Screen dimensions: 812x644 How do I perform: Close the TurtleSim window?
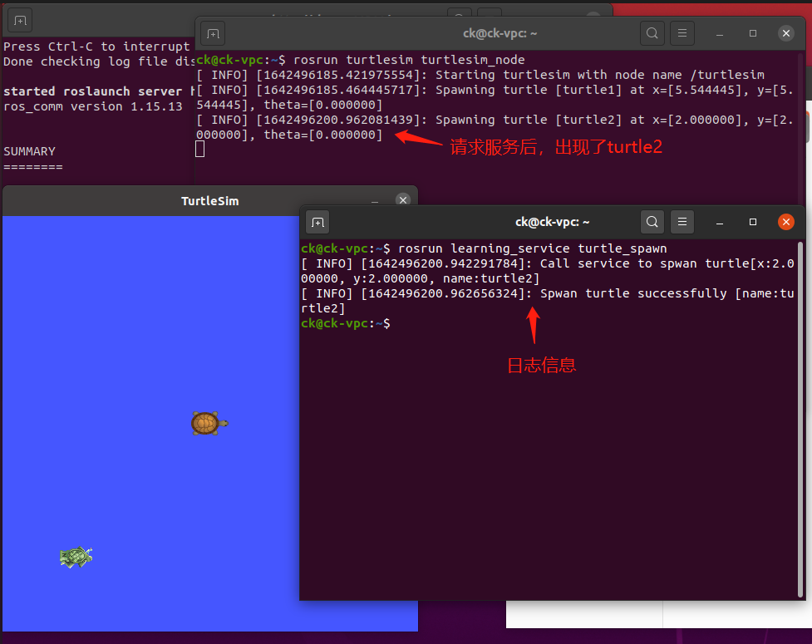click(x=403, y=199)
